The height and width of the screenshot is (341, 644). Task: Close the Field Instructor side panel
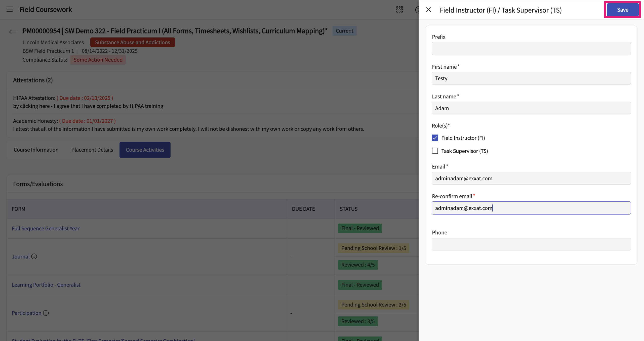click(x=428, y=10)
